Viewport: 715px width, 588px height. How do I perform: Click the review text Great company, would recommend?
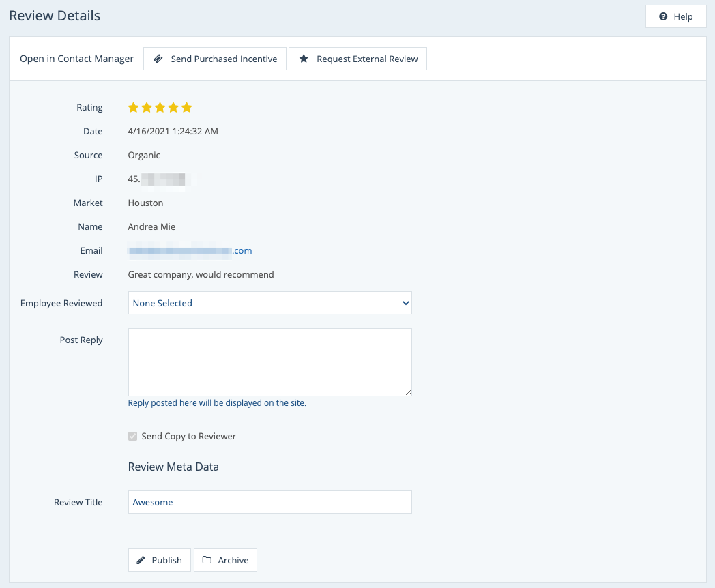pyautogui.click(x=201, y=275)
